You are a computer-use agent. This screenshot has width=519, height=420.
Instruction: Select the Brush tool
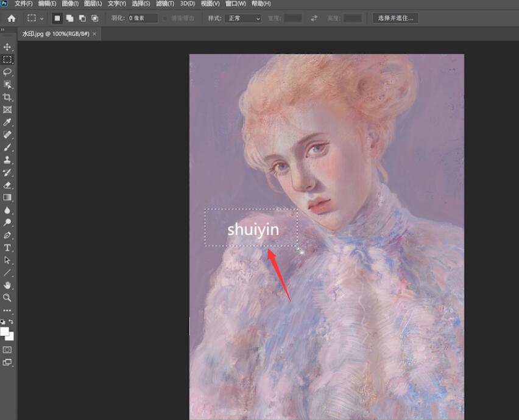click(x=7, y=147)
